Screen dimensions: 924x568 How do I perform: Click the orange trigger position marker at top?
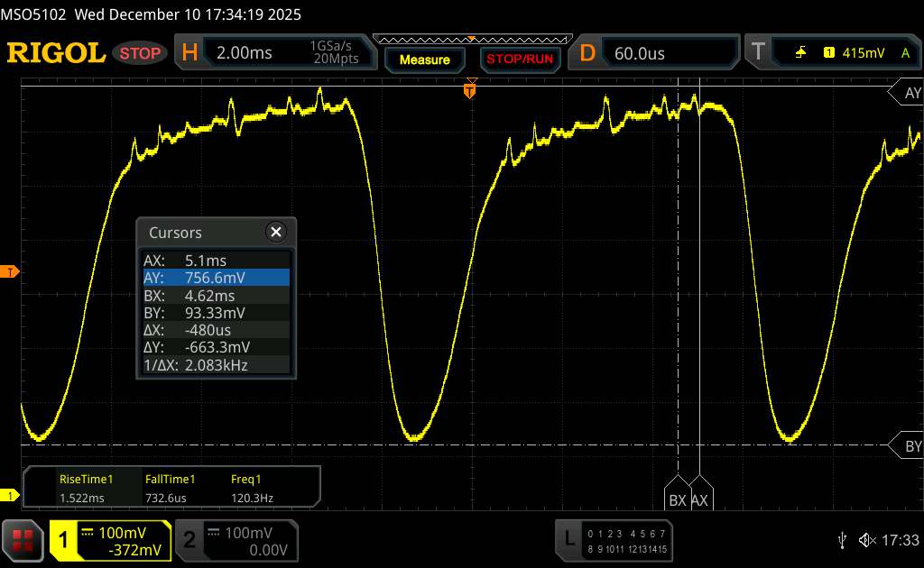click(x=469, y=90)
